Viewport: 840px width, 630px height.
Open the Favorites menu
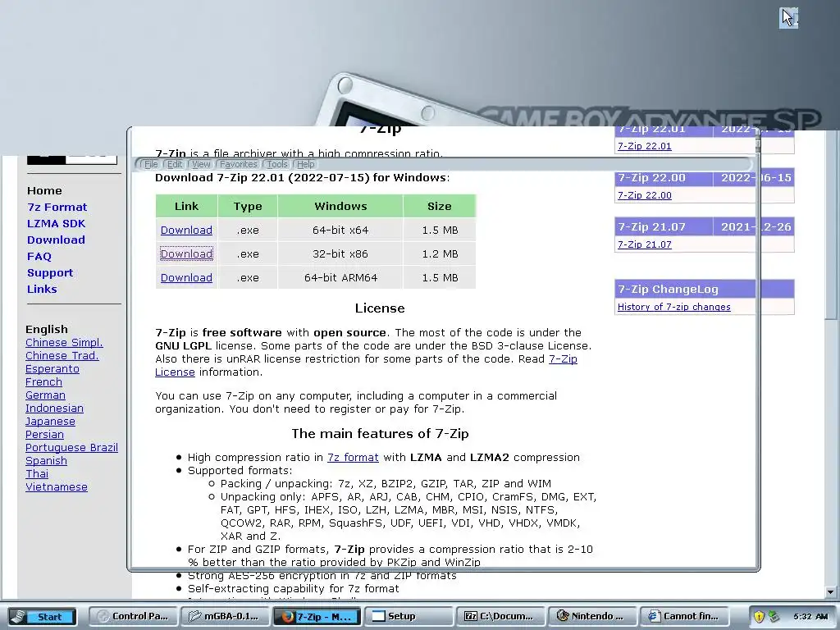click(x=239, y=164)
